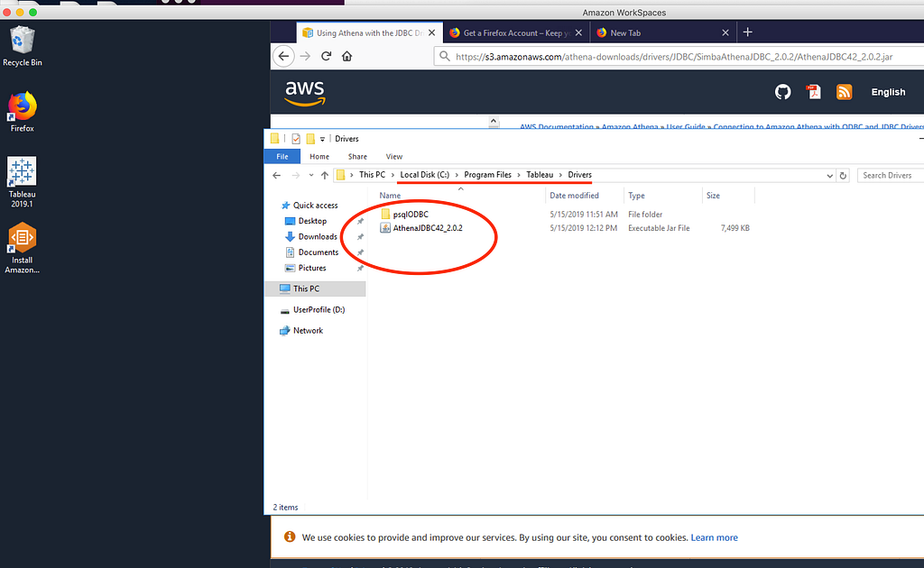The image size is (924, 568).
Task: Go up one folder level
Action: point(325,176)
